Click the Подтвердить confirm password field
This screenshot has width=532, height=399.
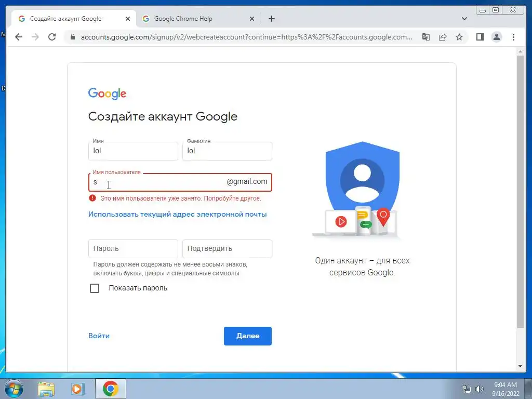(x=227, y=249)
